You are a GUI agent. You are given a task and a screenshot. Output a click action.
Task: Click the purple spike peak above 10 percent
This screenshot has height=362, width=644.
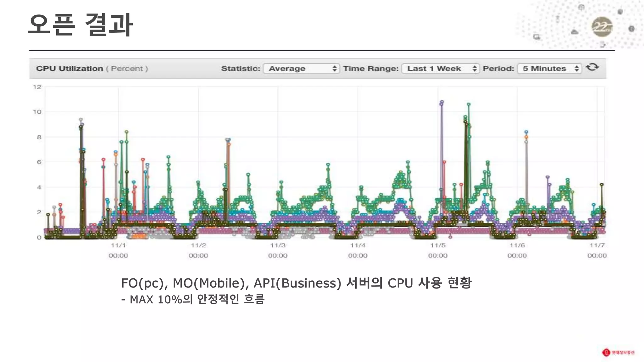coord(442,102)
